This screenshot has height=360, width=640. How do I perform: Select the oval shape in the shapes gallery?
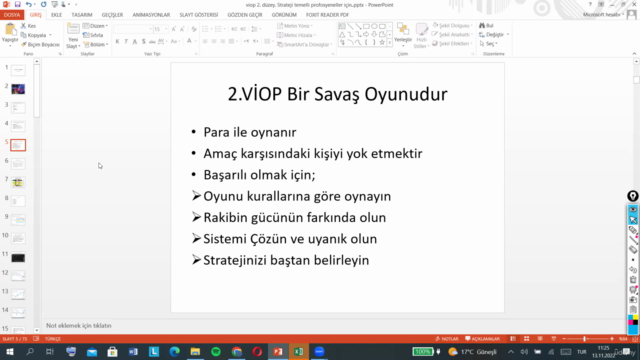(x=374, y=27)
